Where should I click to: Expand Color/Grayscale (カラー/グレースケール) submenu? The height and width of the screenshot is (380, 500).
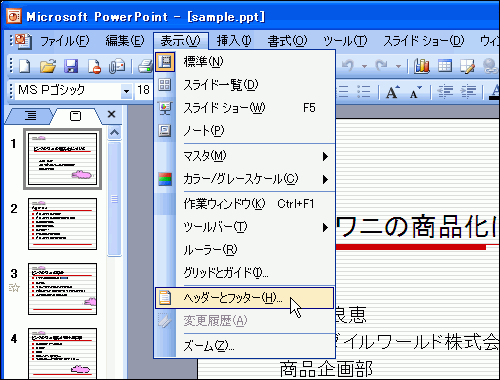(x=245, y=179)
